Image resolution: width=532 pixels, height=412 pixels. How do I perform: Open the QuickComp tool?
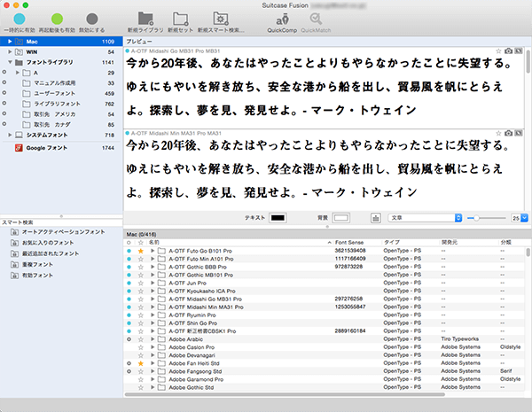pyautogui.click(x=282, y=19)
